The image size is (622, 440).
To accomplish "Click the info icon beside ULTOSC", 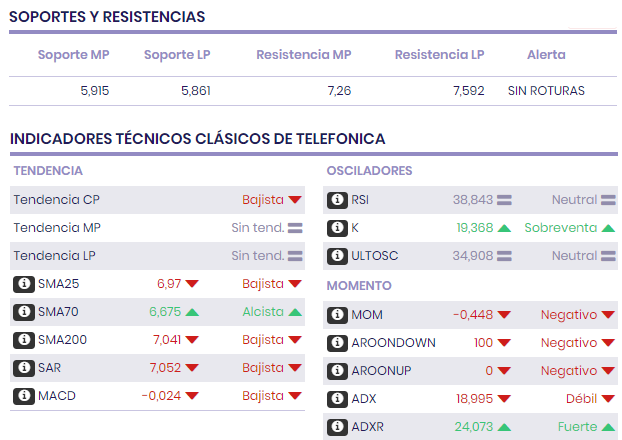I will coord(338,256).
